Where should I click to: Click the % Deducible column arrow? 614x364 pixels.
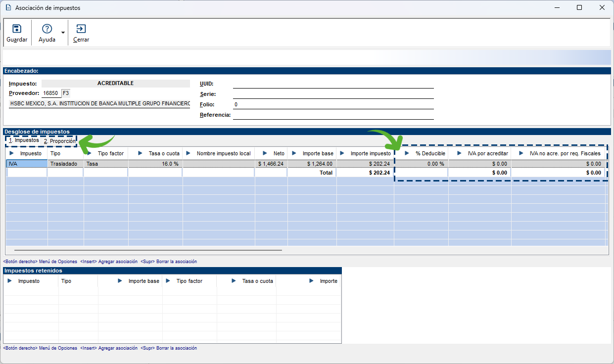(407, 153)
